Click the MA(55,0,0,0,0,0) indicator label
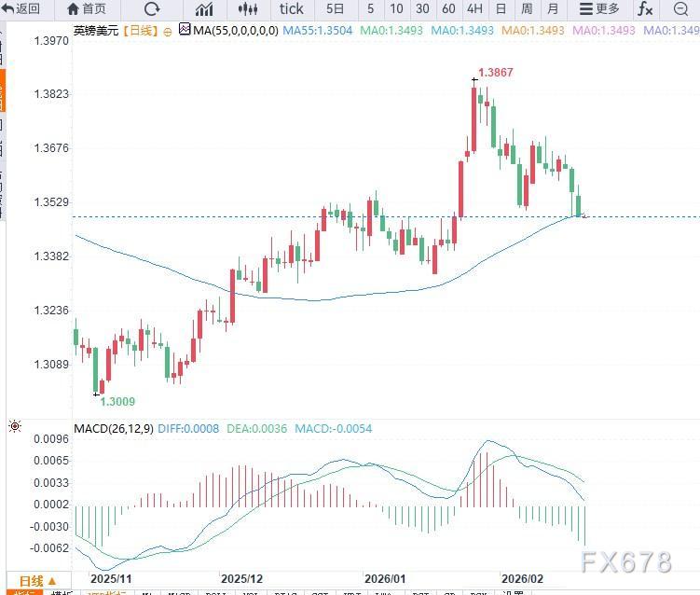700x595 pixels. (233, 30)
